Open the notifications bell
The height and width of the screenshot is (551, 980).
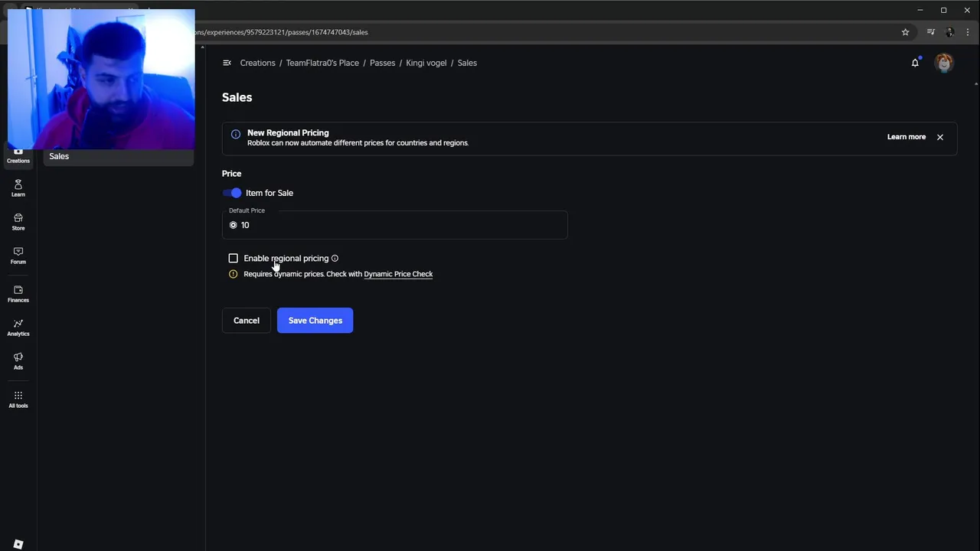point(915,63)
